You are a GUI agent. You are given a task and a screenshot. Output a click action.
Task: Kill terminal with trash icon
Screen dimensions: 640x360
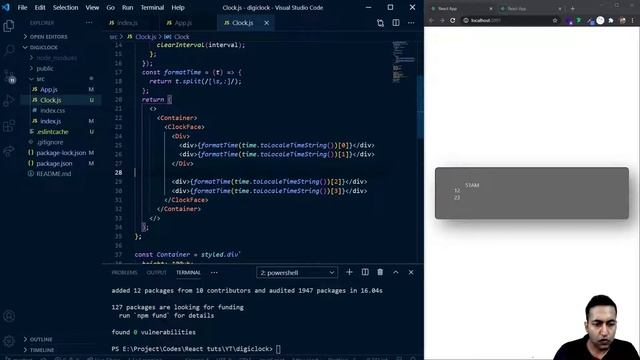coord(380,272)
